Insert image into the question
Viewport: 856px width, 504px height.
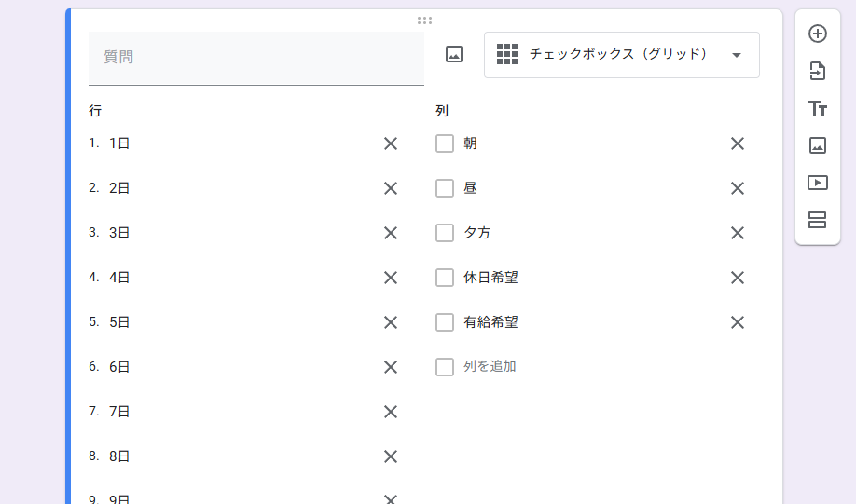454,55
